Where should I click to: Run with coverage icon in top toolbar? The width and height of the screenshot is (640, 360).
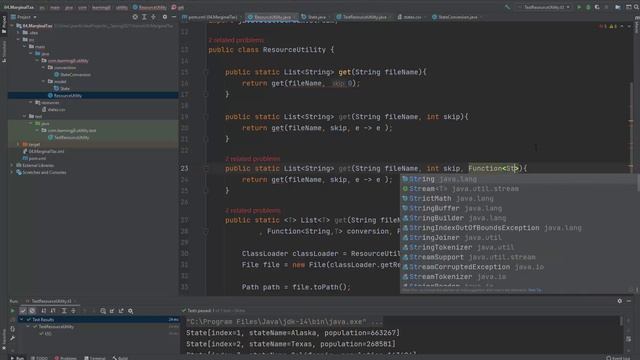pos(597,7)
